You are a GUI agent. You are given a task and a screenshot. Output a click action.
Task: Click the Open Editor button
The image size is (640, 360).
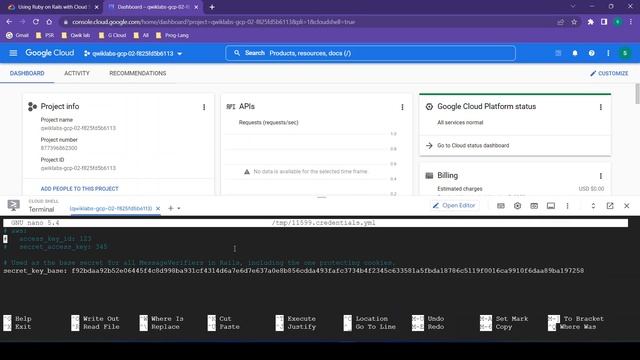[454, 206]
